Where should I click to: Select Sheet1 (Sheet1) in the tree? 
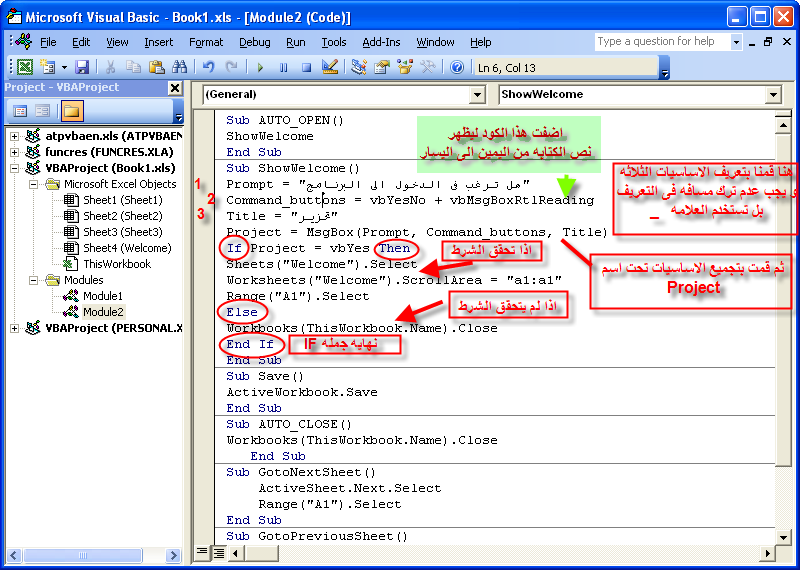122,200
